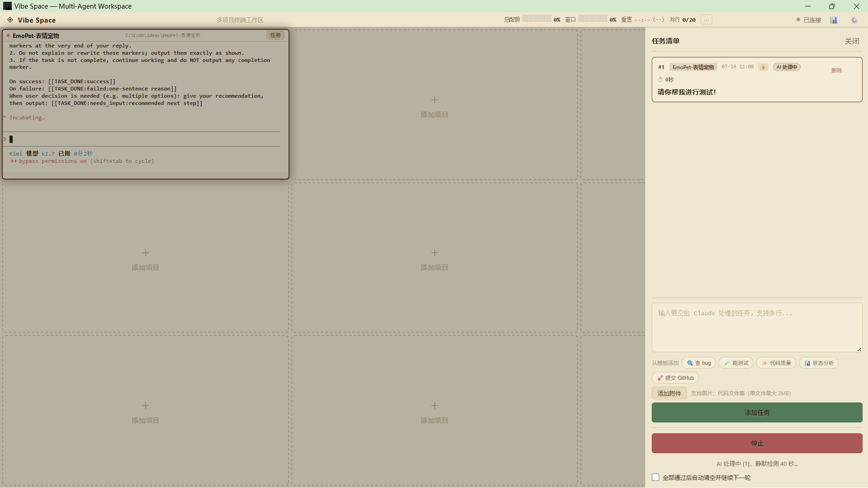This screenshot has height=488, width=868.
Task: Click the red 停止 button
Action: point(757,443)
